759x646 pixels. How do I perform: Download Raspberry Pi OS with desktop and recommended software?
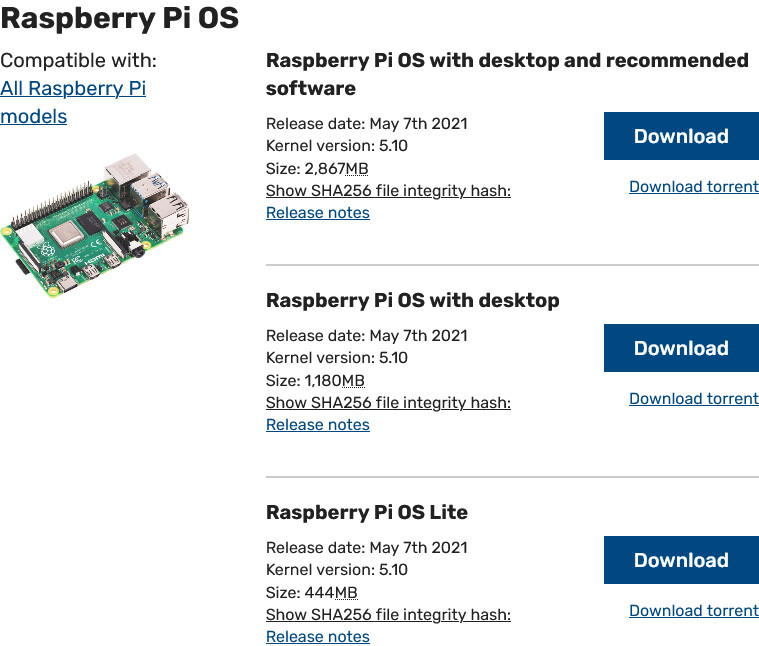coord(681,137)
